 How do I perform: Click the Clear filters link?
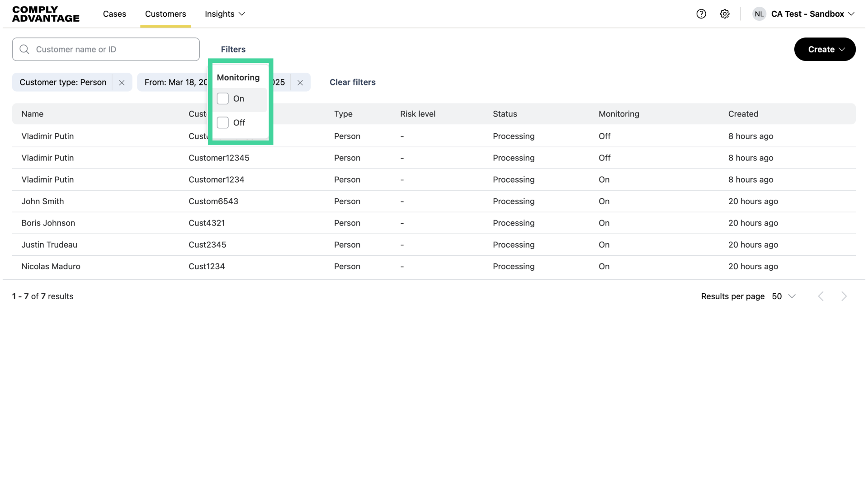(352, 82)
